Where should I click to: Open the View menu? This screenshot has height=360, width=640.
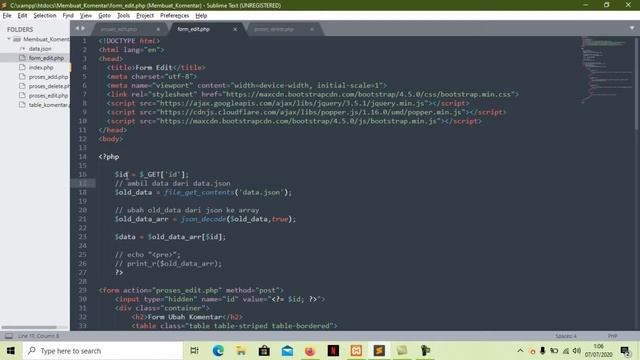(86, 16)
